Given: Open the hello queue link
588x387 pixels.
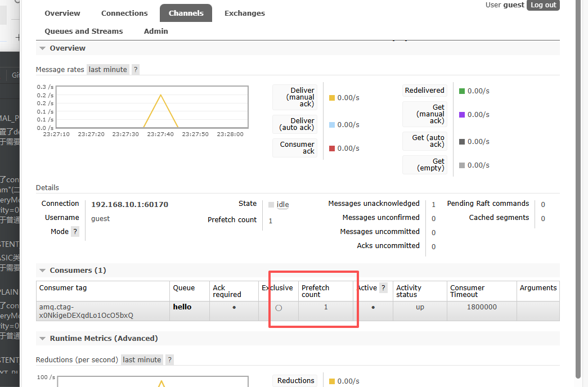Looking at the screenshot, I should tap(182, 307).
